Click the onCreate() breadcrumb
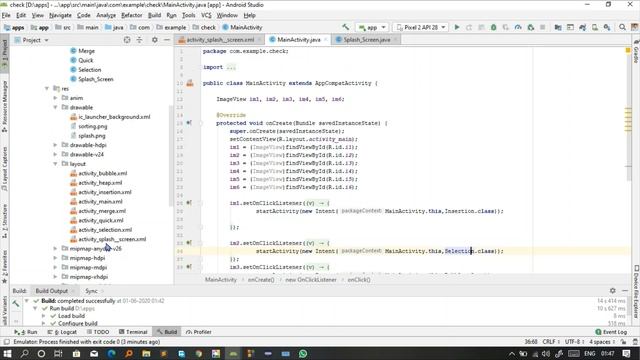This screenshot has width=640, height=360. click(x=261, y=280)
